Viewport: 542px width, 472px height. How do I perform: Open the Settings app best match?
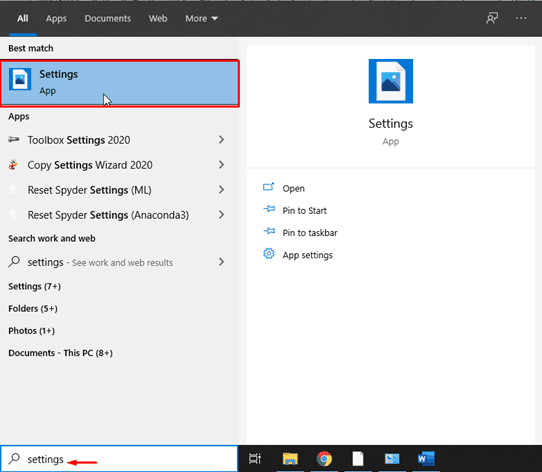pos(120,83)
